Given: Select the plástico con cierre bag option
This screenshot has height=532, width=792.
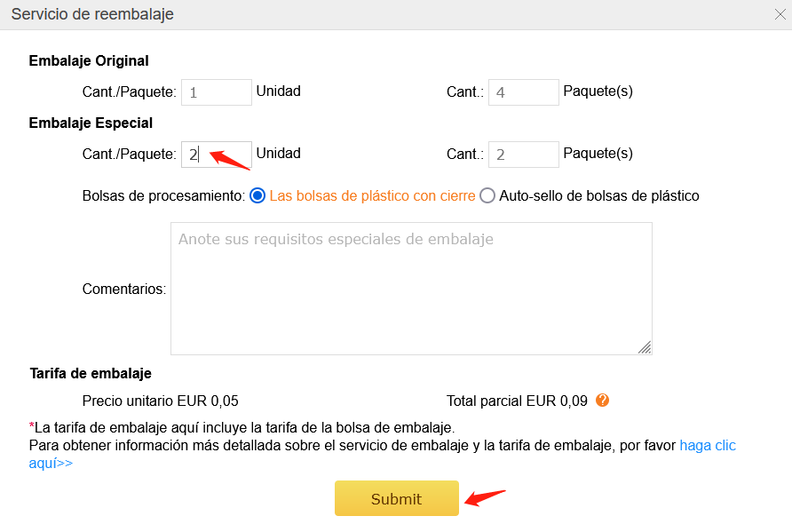Looking at the screenshot, I should coord(257,195).
